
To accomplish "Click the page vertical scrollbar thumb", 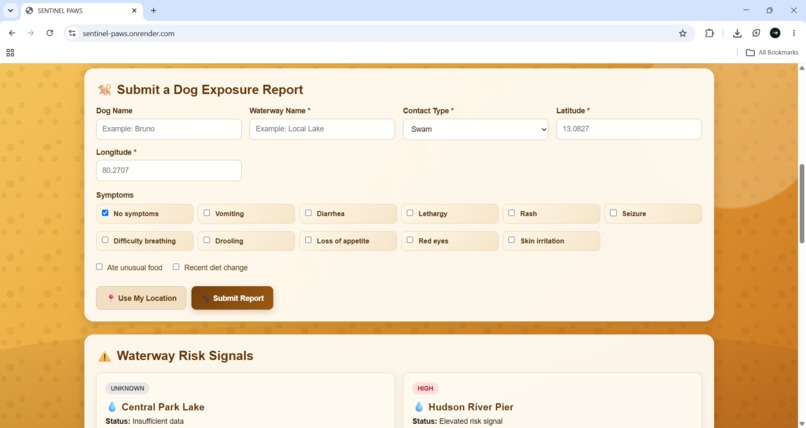I will pyautogui.click(x=801, y=203).
